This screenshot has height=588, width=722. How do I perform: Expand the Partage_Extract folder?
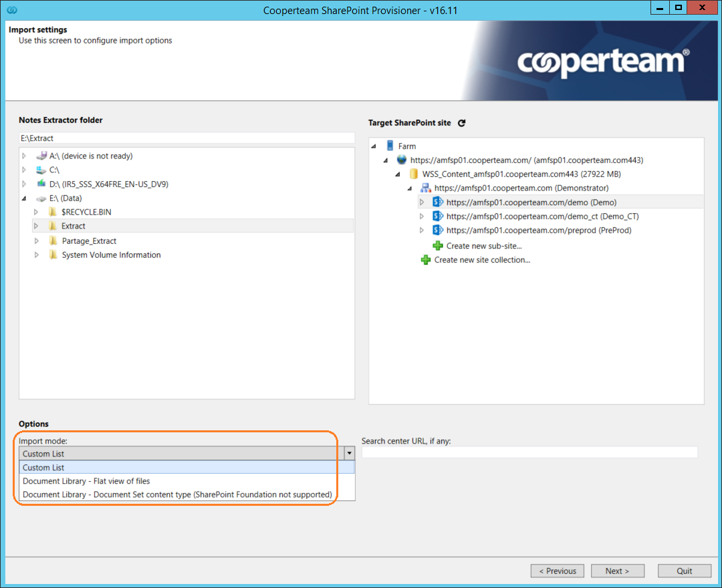pyautogui.click(x=36, y=240)
